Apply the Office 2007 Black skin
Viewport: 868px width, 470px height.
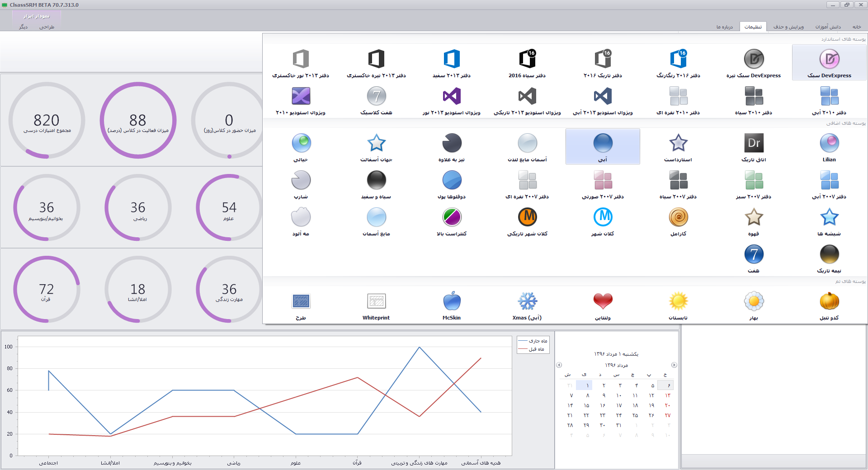678,184
